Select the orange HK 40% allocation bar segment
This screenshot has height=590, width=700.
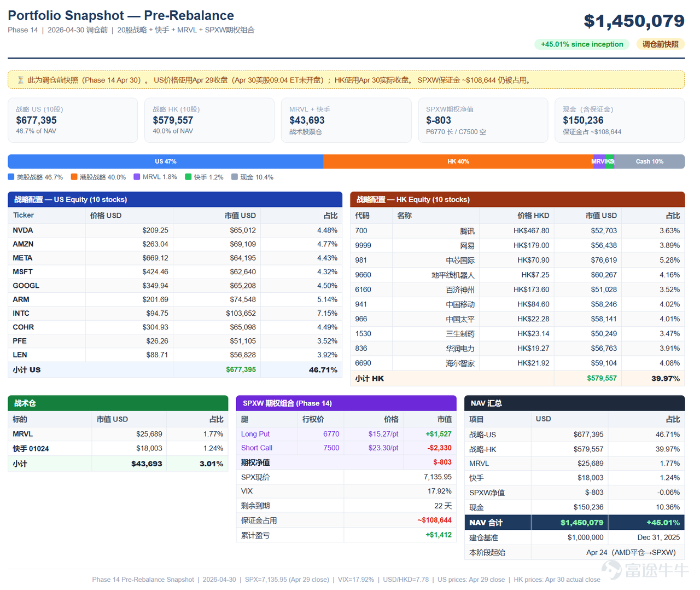[x=458, y=161]
